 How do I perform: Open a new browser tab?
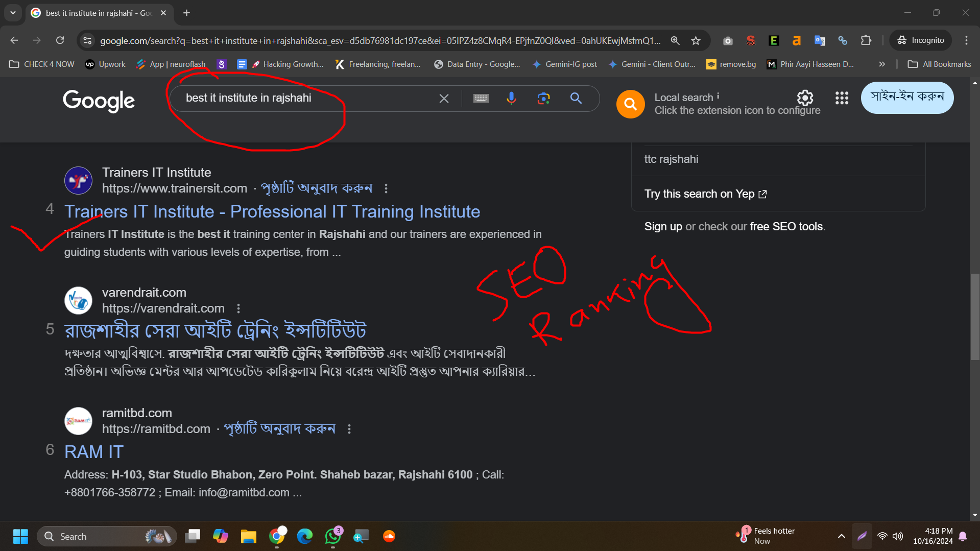pos(187,13)
